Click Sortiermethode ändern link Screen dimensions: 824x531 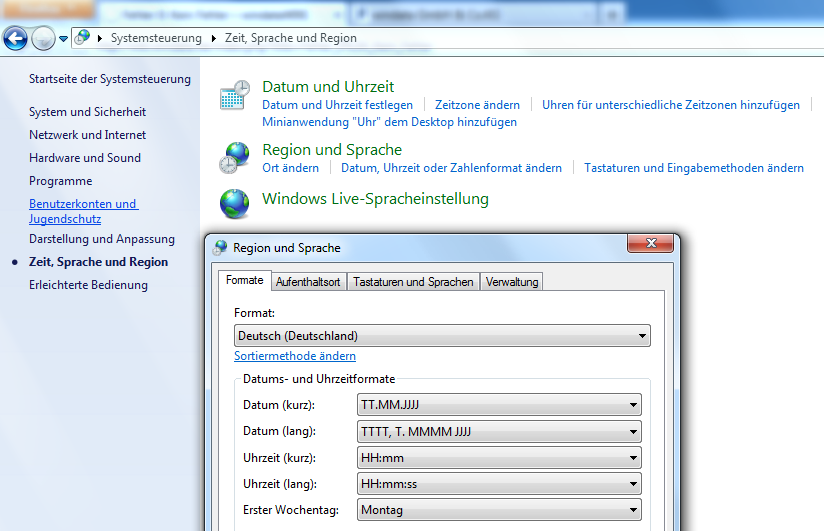click(295, 356)
